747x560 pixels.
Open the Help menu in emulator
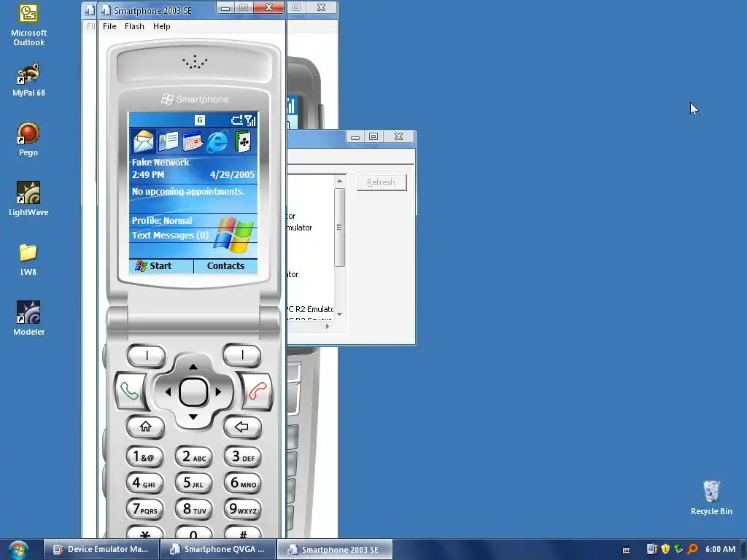pos(161,26)
